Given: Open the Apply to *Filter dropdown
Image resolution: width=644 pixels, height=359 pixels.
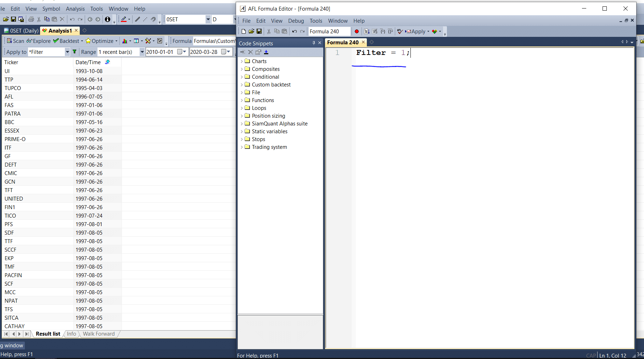Looking at the screenshot, I should (67, 52).
